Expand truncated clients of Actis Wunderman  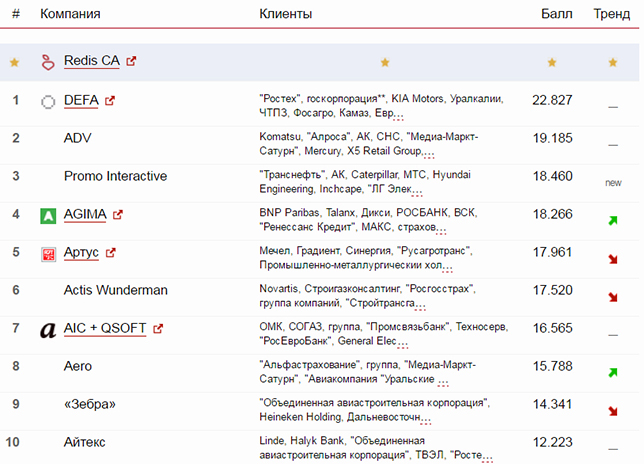coord(421,307)
